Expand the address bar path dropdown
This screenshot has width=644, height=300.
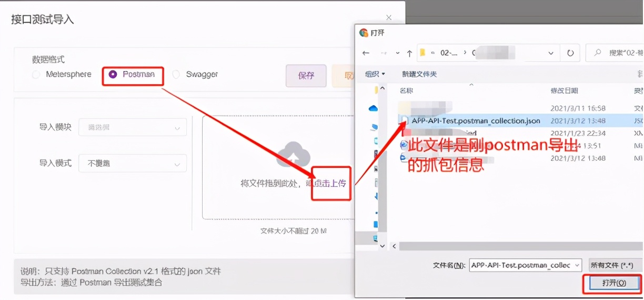tap(551, 53)
